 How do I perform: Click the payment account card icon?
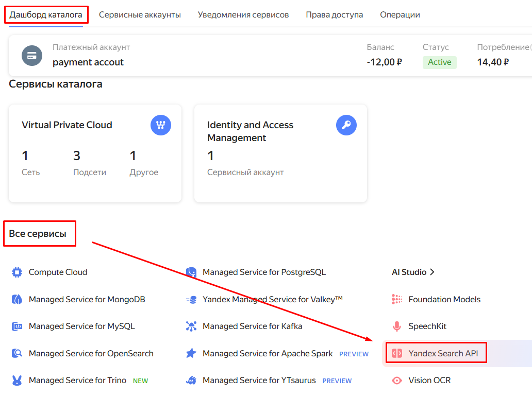click(x=32, y=56)
